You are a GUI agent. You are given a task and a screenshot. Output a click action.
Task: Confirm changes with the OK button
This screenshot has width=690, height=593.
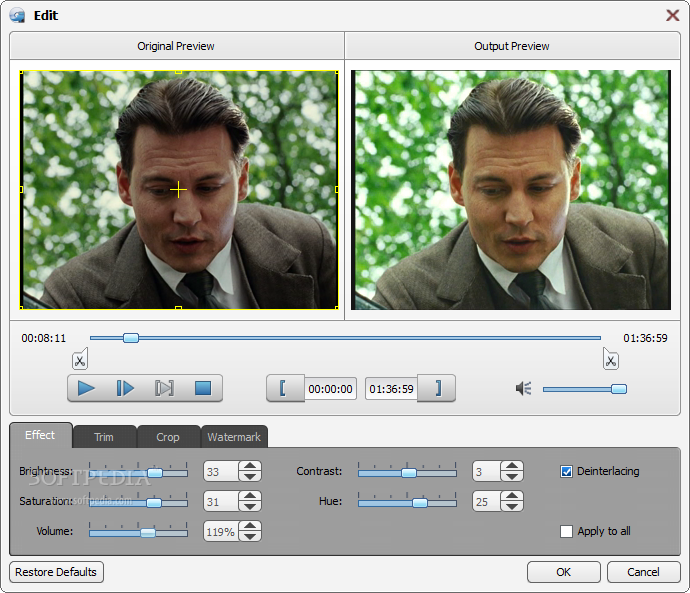coord(564,572)
